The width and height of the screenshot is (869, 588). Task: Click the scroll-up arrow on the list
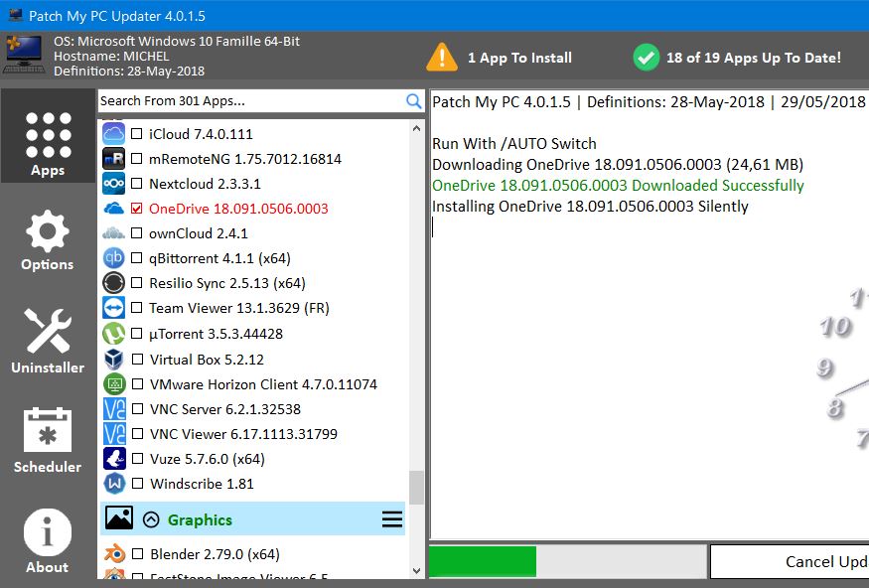tap(416, 127)
